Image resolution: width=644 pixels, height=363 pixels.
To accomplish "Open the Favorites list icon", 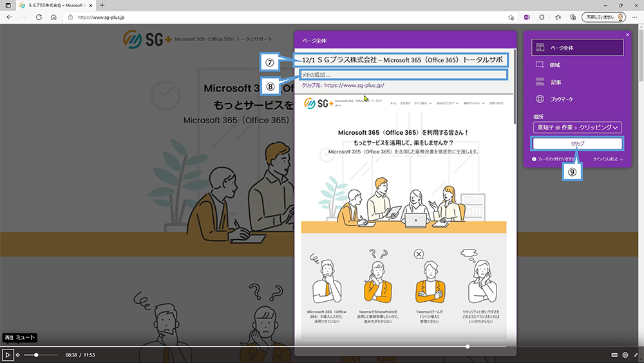I will pos(558,17).
